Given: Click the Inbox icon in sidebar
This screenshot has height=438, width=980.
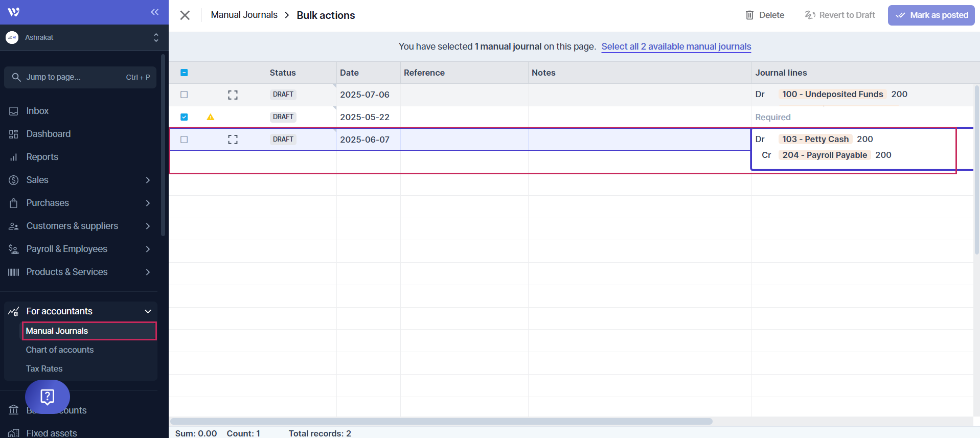Looking at the screenshot, I should tap(14, 111).
